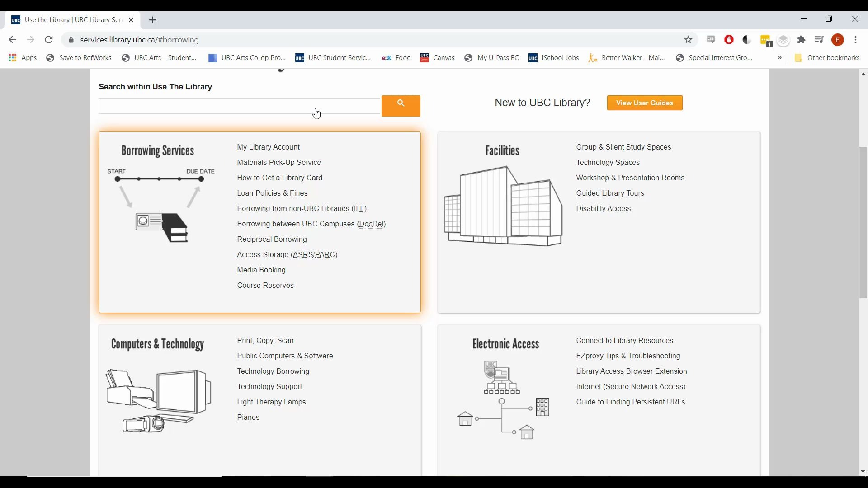This screenshot has height=488, width=868.
Task: Open Print, Copy, Scan link
Action: click(265, 341)
